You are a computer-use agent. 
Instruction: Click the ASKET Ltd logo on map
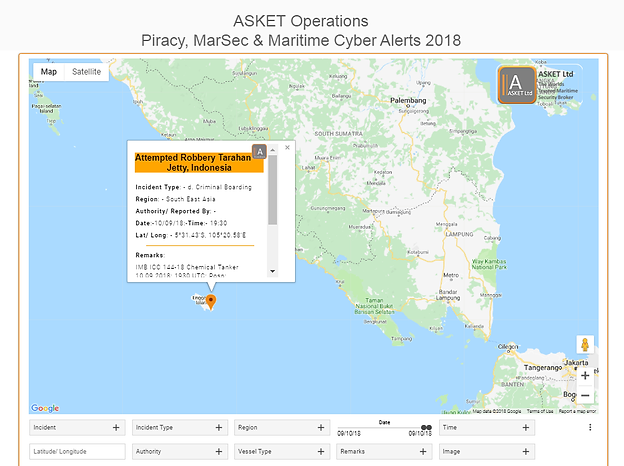click(x=517, y=85)
